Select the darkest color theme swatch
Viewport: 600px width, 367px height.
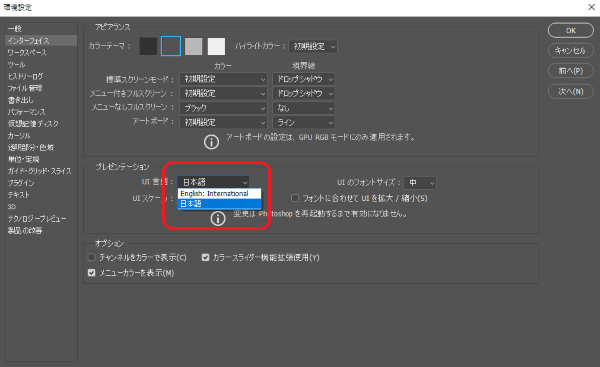148,46
